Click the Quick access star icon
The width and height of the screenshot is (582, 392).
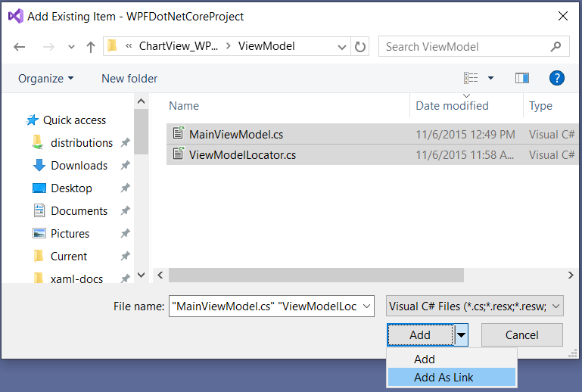tap(33, 120)
